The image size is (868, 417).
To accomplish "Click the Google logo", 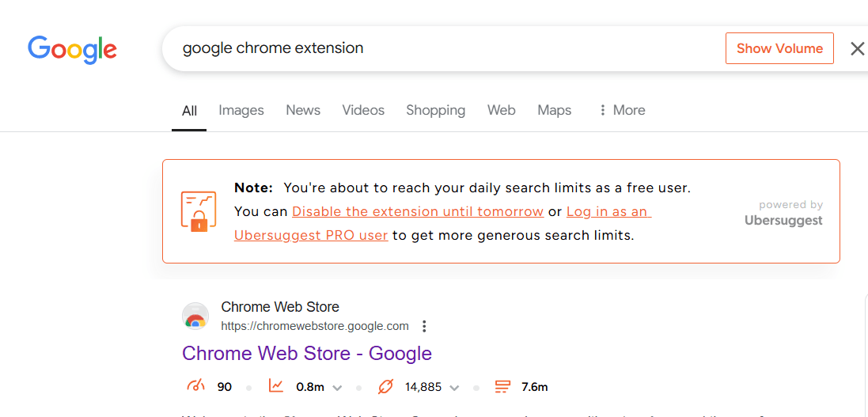I will coord(73,49).
